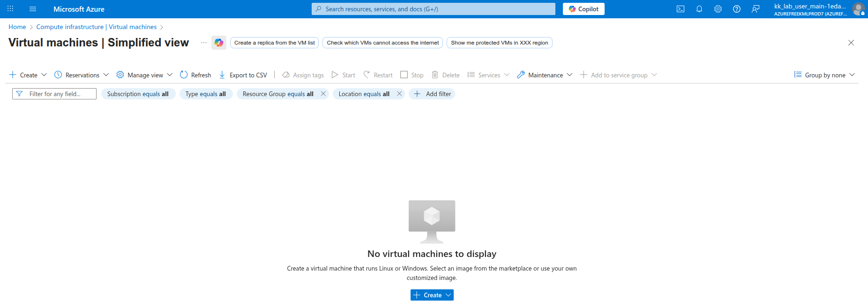Click the Microsoft Azure home logo text
868x302 pixels.
click(x=79, y=9)
